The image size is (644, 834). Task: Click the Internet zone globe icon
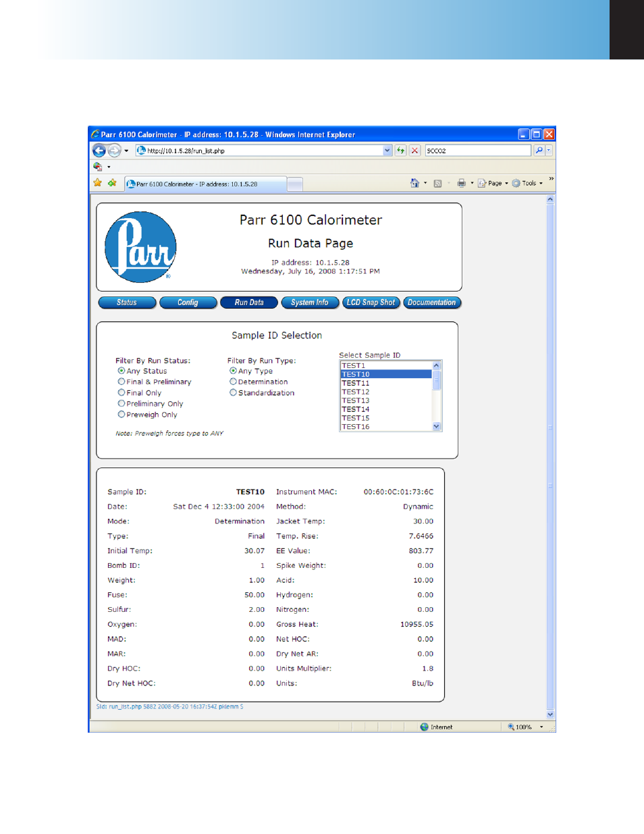coord(424,727)
